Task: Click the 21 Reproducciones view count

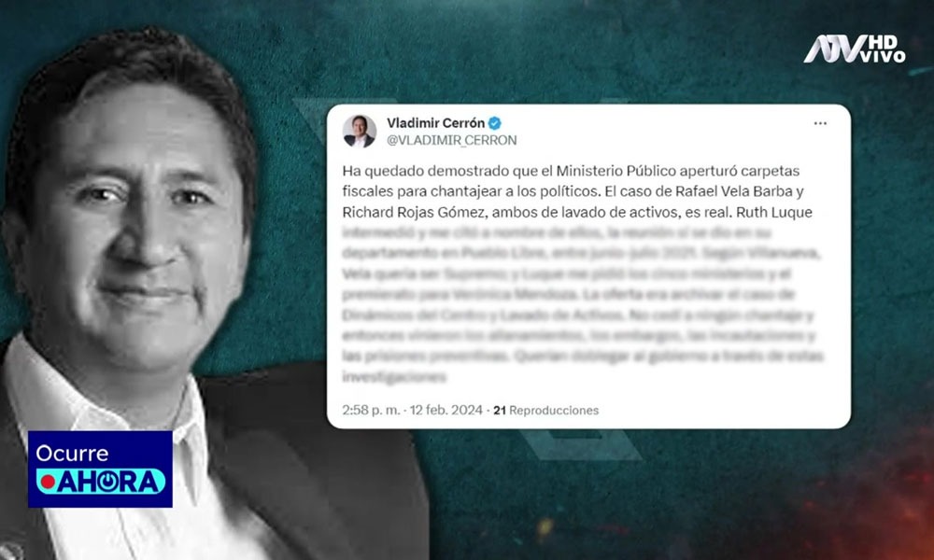Action: (545, 410)
